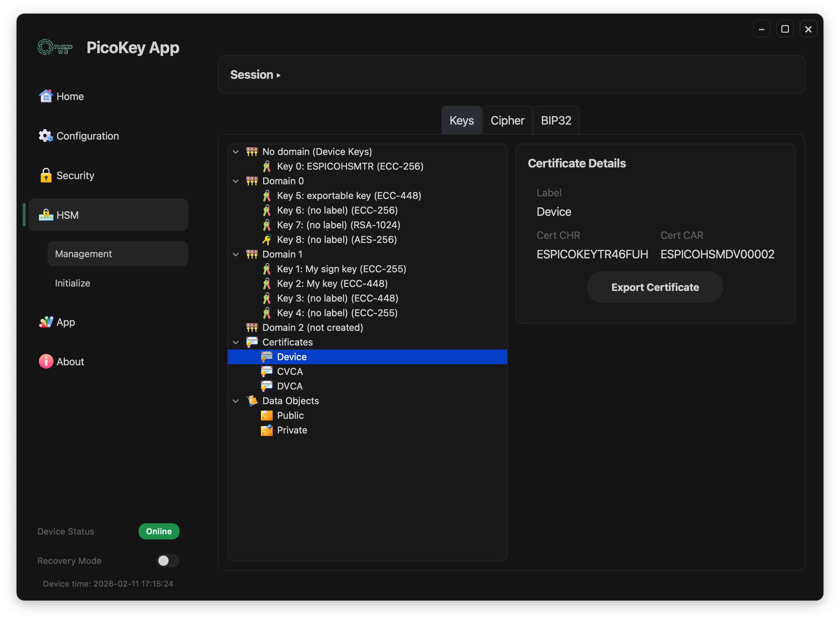Image resolution: width=840 pixels, height=620 pixels.
Task: Open the BIP32 tab
Action: click(x=556, y=121)
